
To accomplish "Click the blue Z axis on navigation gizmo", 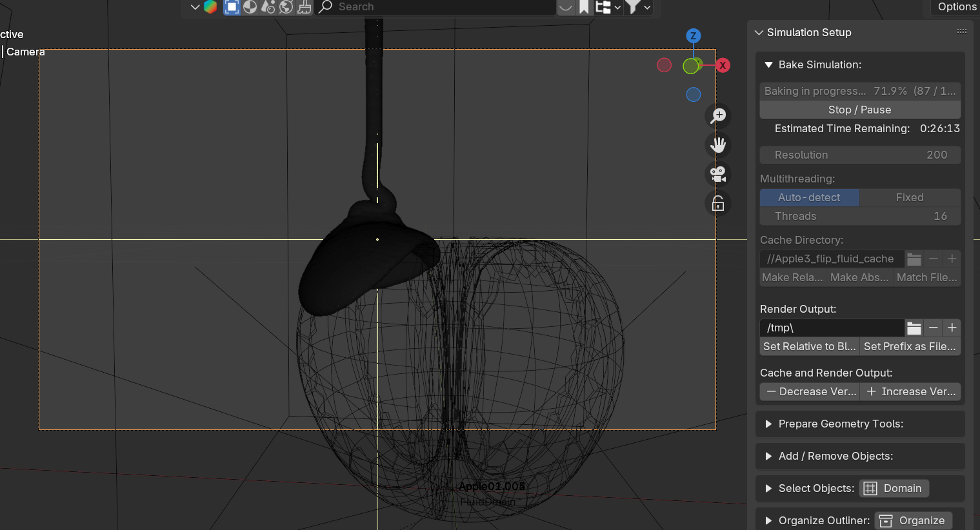I will (x=693, y=36).
